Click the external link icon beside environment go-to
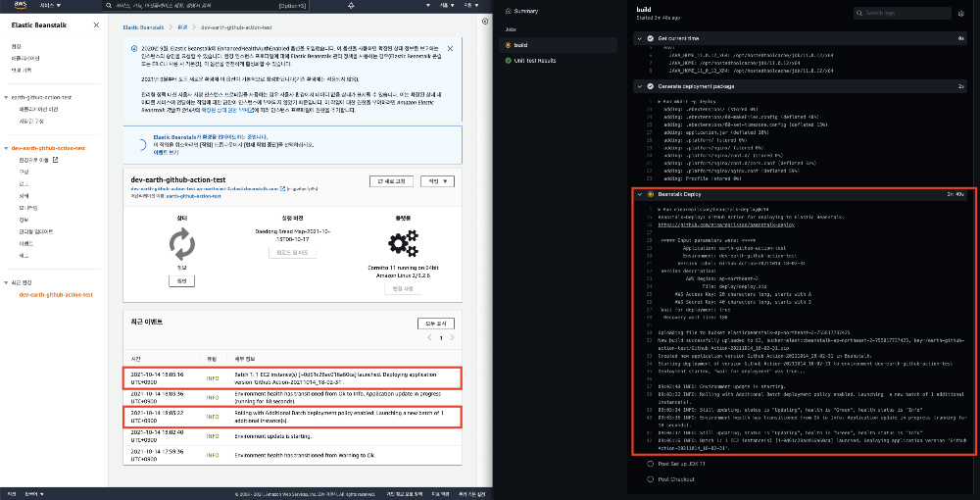Viewport: 980px width, 500px height. click(x=55, y=160)
